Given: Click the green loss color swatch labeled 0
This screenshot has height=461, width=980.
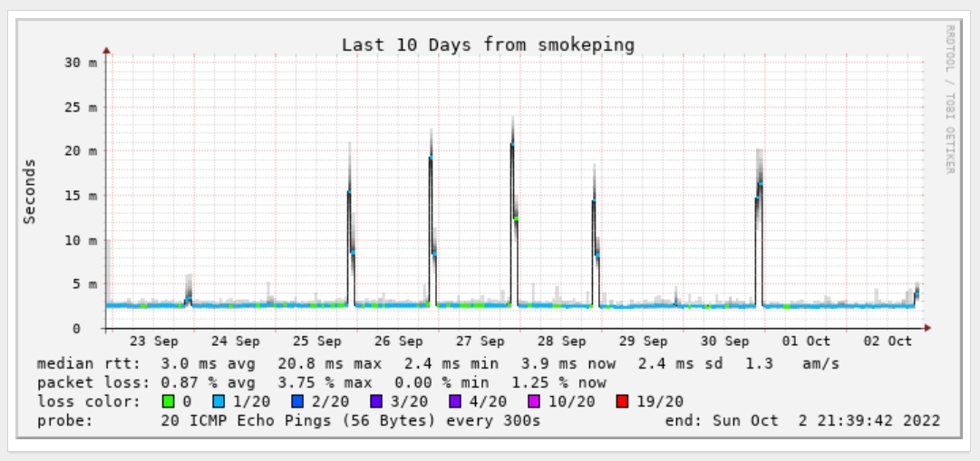Looking at the screenshot, I should coord(168,401).
